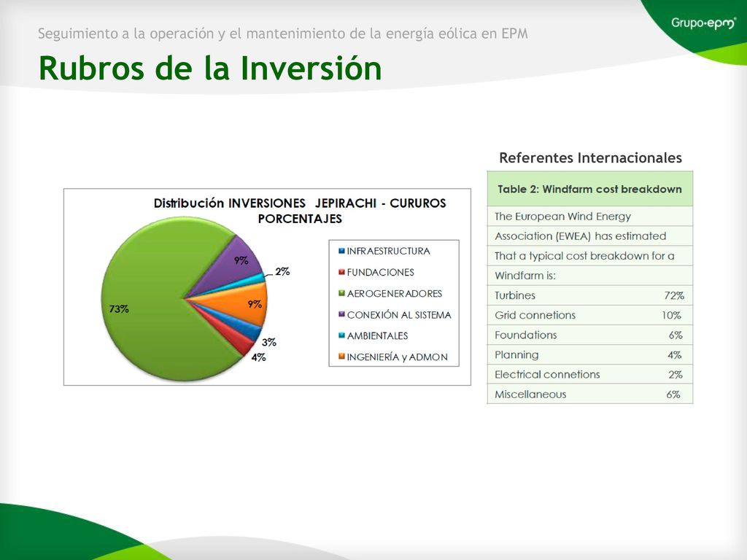Click the cyan AMBIENTALES legend swatch
The height and width of the screenshot is (560, 747).
coord(341,335)
